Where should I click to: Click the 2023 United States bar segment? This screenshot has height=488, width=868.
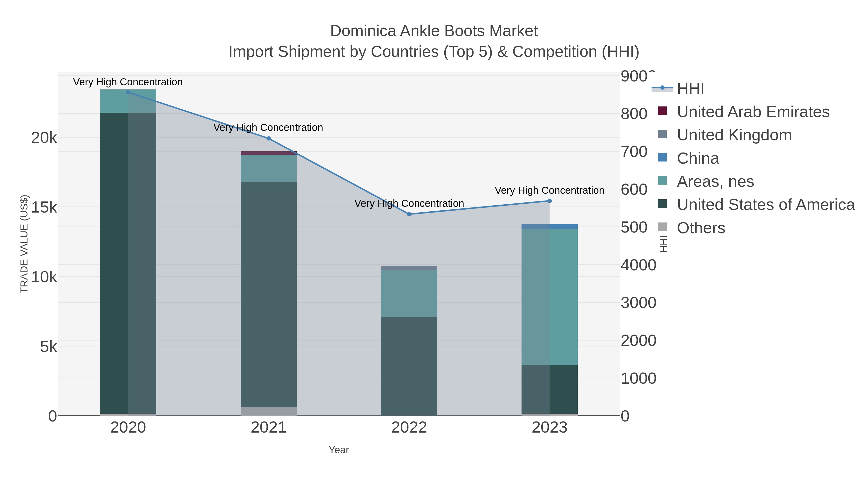pyautogui.click(x=549, y=389)
